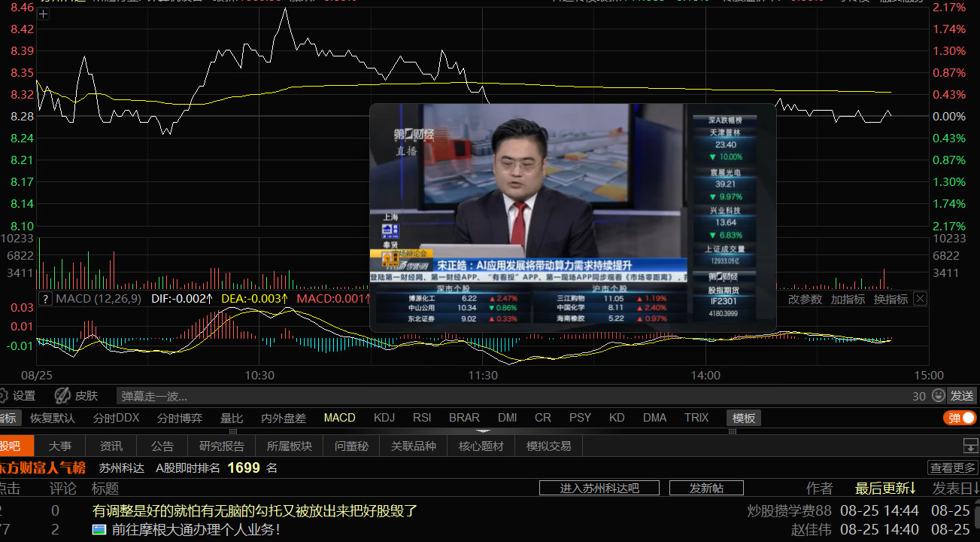Open post 前往摩根大通办理个人业务
The width and height of the screenshot is (980, 542).
click(x=196, y=529)
